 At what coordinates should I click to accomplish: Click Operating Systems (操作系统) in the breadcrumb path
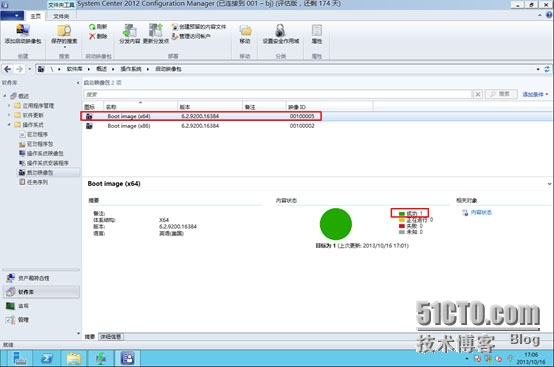[131, 69]
